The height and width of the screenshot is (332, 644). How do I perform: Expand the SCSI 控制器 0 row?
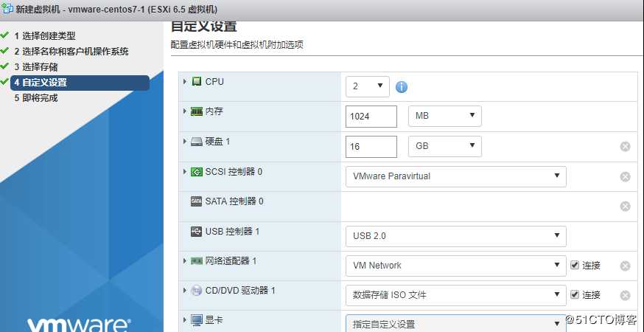coord(185,171)
